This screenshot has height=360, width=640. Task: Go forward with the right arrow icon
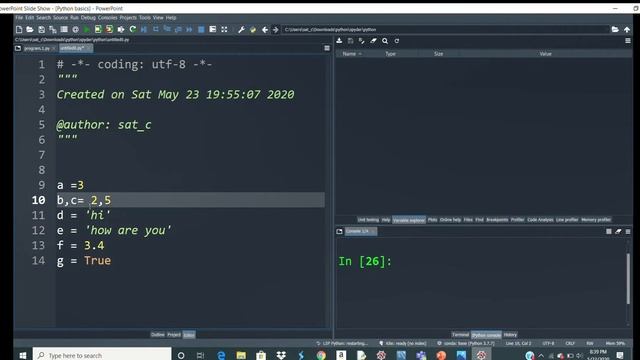point(276,29)
